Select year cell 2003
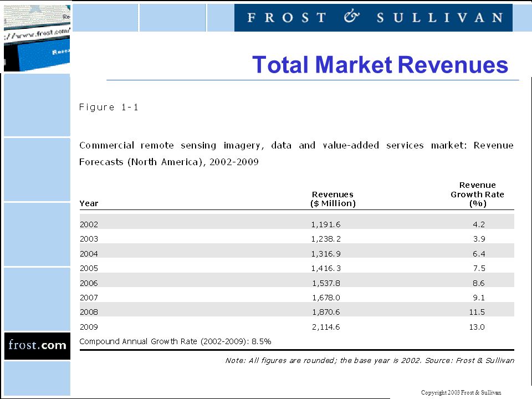This screenshot has height=399, width=532. click(89, 239)
